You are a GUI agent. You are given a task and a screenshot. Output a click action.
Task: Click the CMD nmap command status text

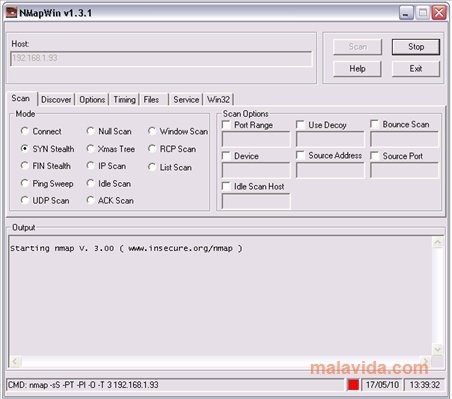point(83,385)
